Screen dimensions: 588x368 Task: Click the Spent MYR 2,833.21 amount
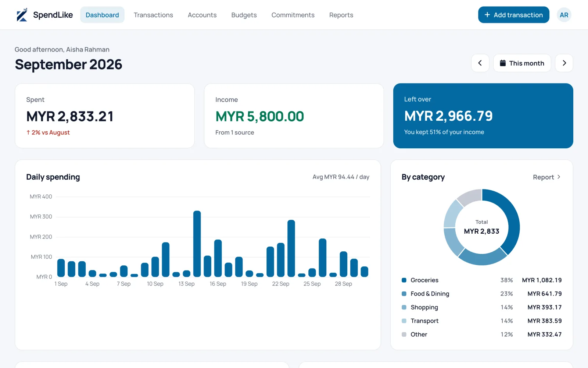70,116
